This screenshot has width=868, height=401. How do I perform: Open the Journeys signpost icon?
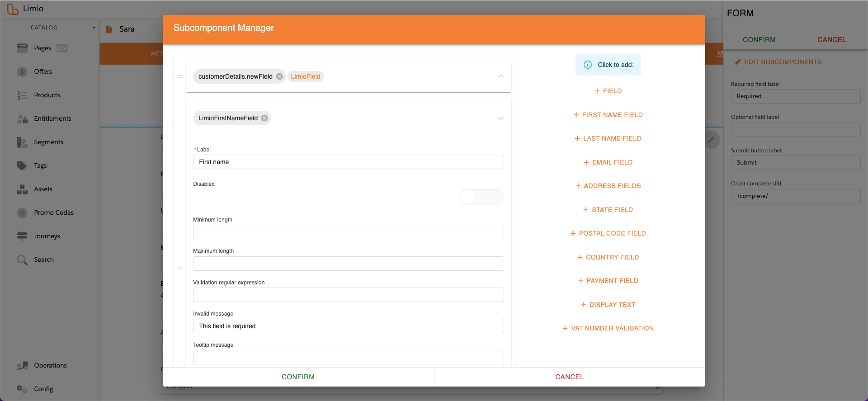pyautogui.click(x=22, y=236)
